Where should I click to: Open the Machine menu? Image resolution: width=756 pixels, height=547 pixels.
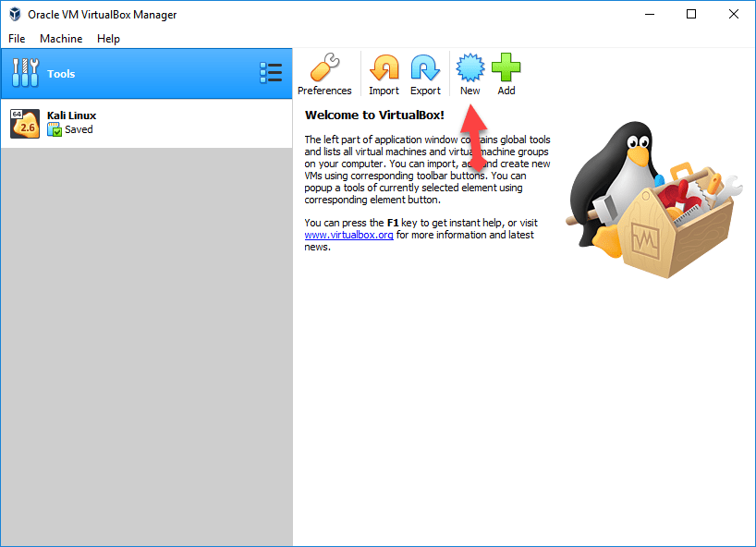coord(61,39)
